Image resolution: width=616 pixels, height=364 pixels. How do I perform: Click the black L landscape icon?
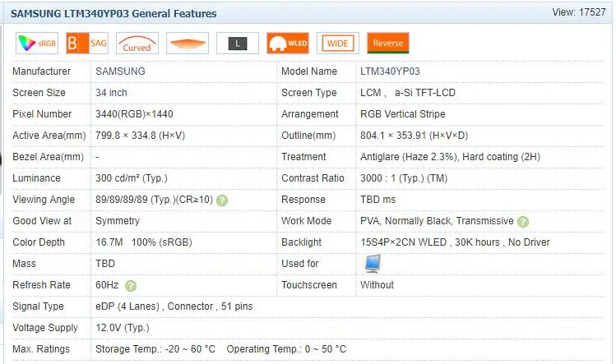tap(238, 44)
